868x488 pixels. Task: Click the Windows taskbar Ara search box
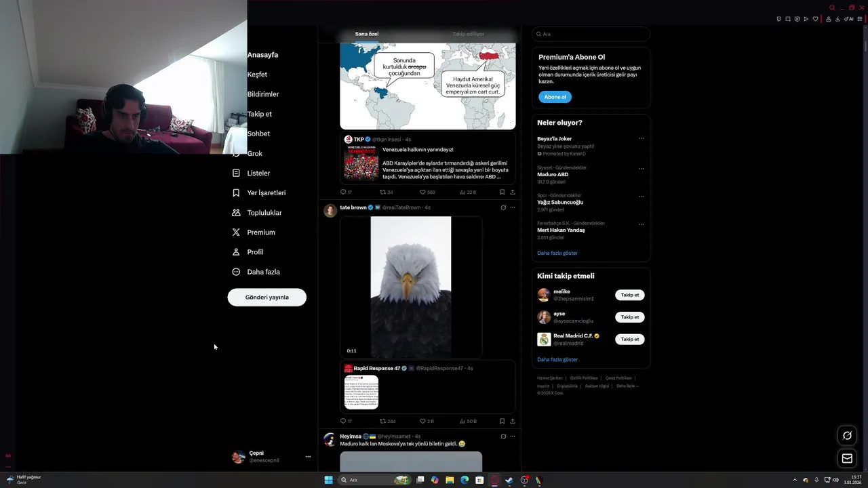[374, 480]
